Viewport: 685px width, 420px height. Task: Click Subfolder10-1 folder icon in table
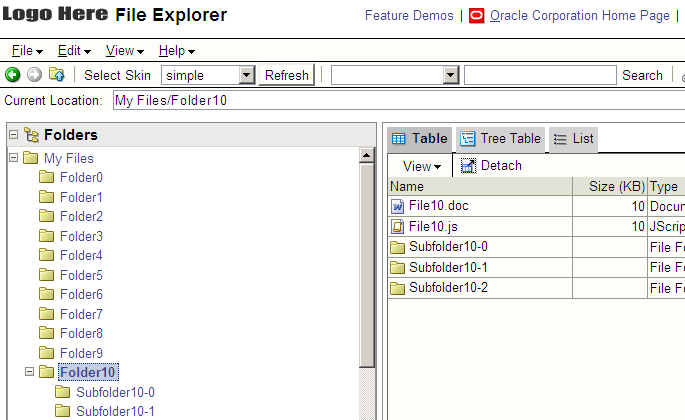398,267
